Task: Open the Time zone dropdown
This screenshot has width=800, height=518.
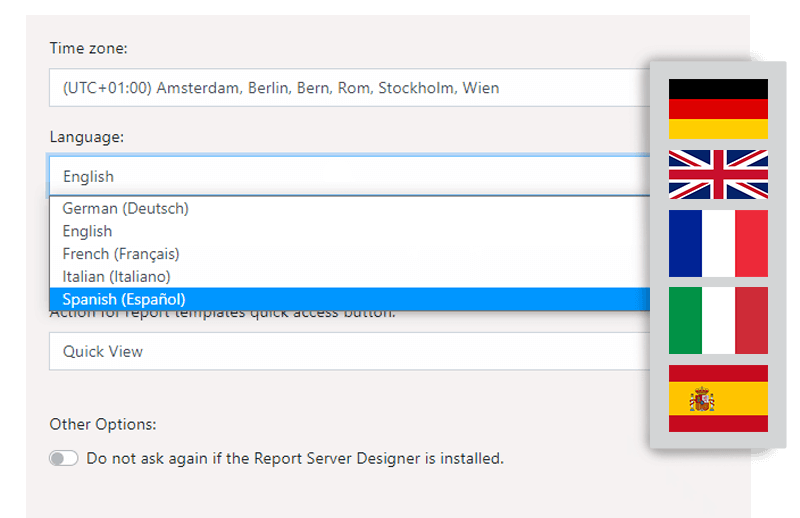Action: point(349,88)
